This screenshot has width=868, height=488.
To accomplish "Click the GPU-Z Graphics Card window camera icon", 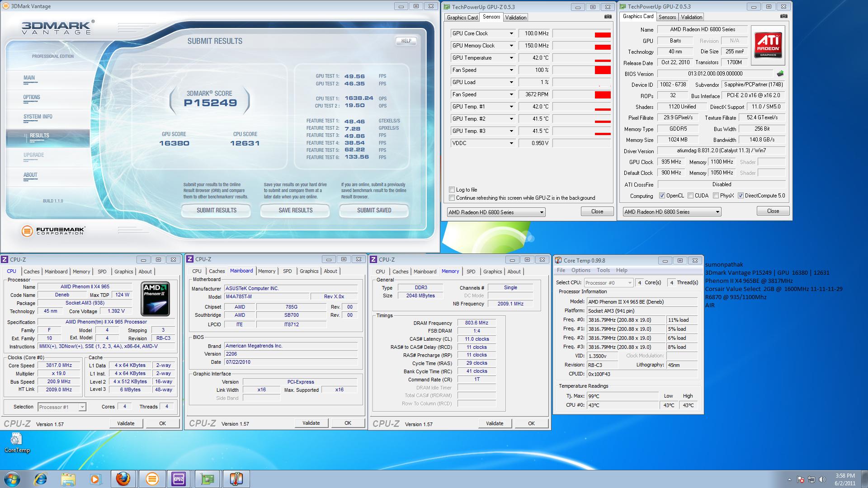I will 784,16.
